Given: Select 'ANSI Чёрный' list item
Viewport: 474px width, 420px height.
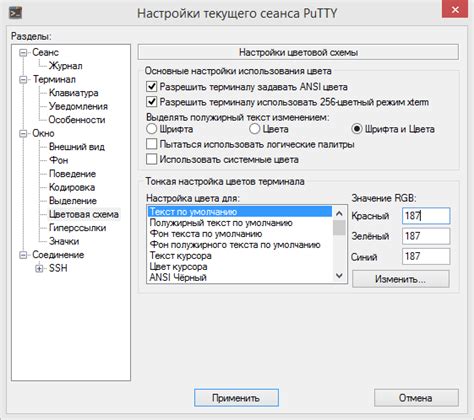Looking at the screenshot, I should pyautogui.click(x=240, y=277).
